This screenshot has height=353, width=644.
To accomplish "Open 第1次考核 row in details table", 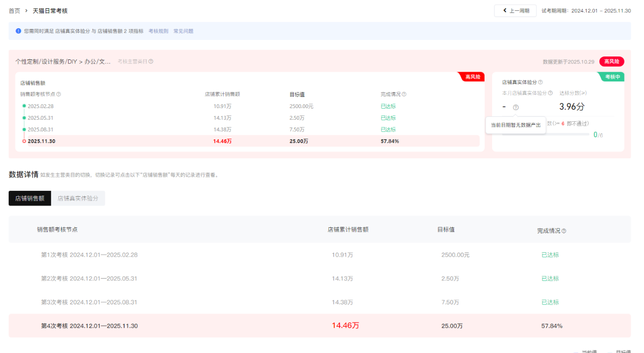I will click(x=89, y=255).
